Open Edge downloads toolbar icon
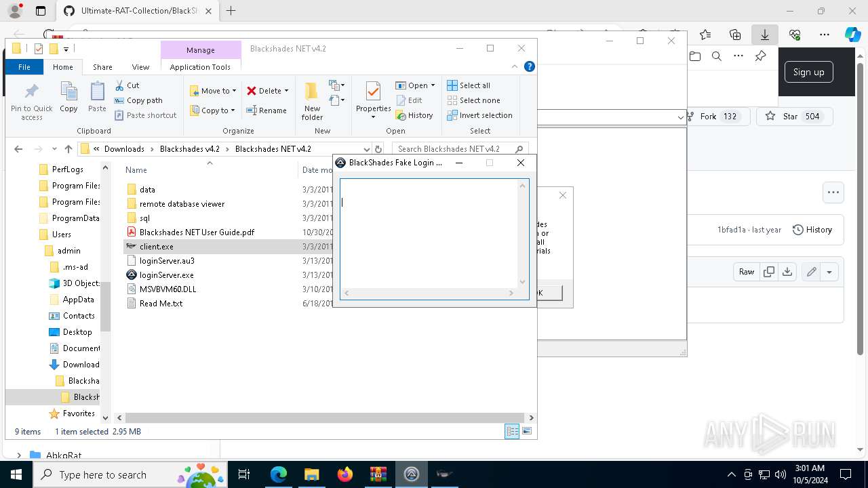 coord(764,34)
